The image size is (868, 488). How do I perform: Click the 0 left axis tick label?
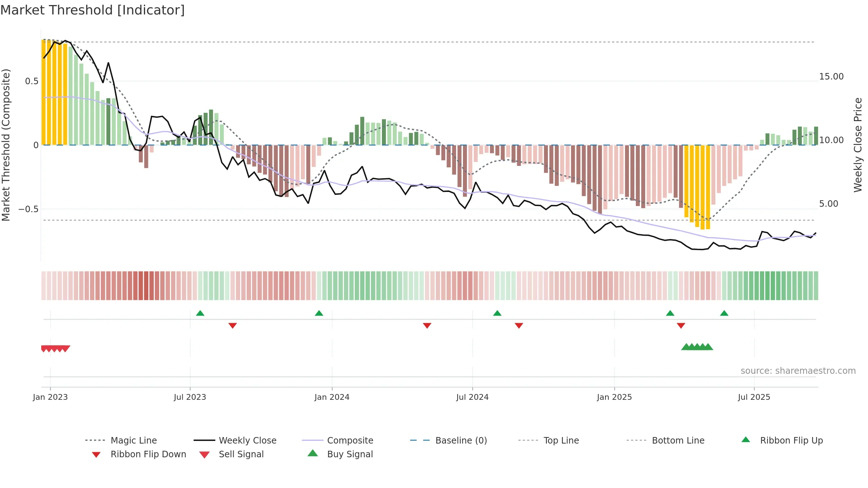point(36,145)
